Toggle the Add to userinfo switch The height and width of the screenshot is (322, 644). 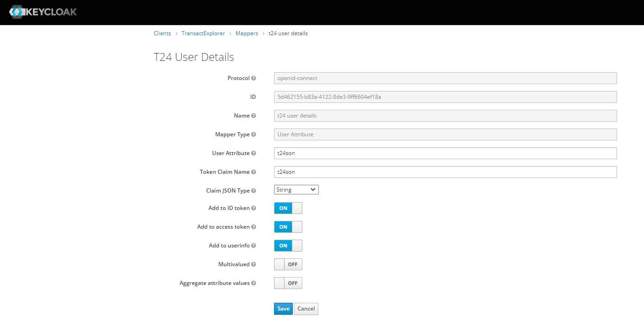coord(288,246)
